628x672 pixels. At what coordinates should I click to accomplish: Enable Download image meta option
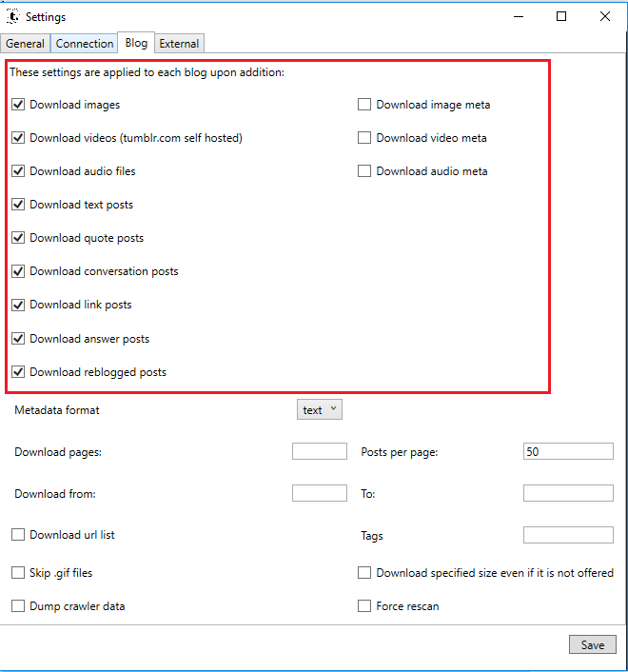point(364,105)
